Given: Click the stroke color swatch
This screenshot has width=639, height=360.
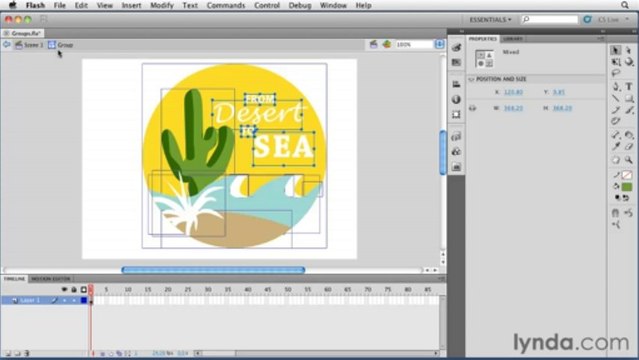Looking at the screenshot, I should [627, 175].
